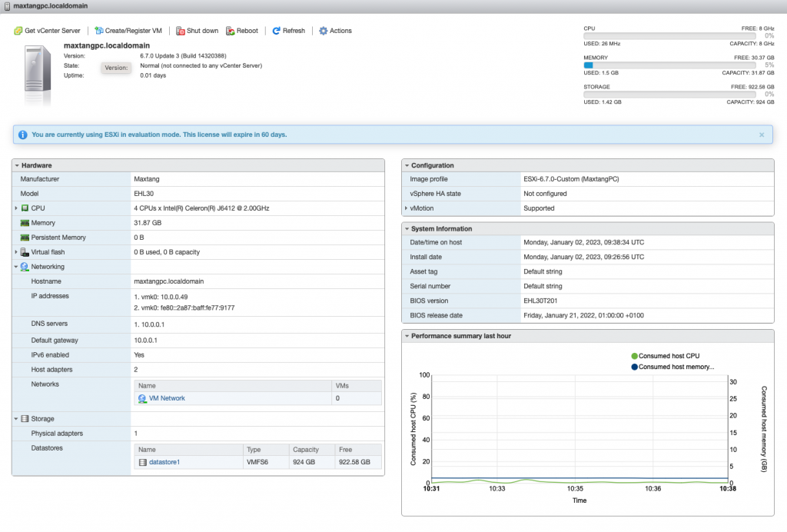787x532 pixels.
Task: Click the Memory module icon
Action: pos(25,223)
